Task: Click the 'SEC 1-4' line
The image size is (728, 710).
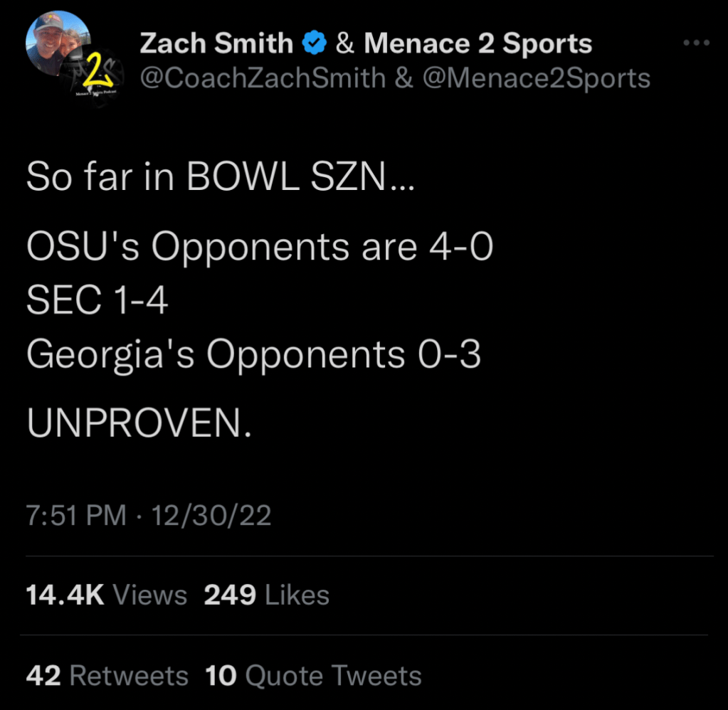Action: click(97, 302)
